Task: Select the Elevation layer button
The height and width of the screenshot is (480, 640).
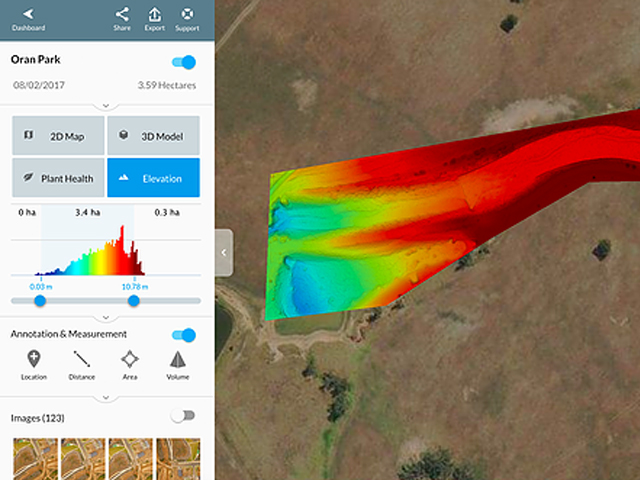Action: 153,178
